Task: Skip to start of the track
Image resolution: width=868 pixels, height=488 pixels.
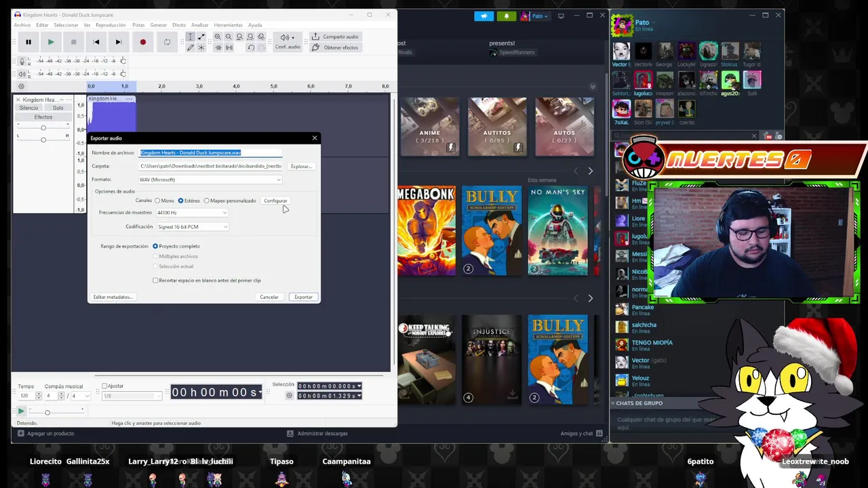Action: click(x=96, y=42)
